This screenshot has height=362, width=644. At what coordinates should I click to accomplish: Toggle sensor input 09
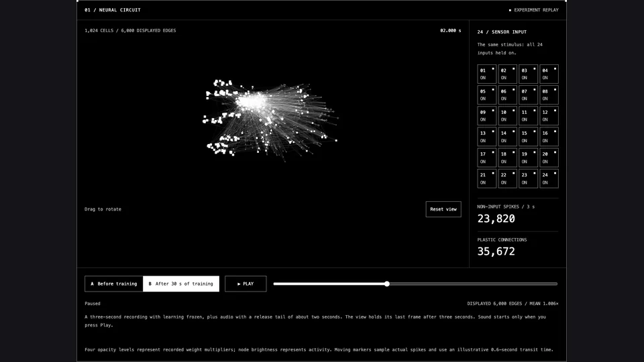point(487,116)
